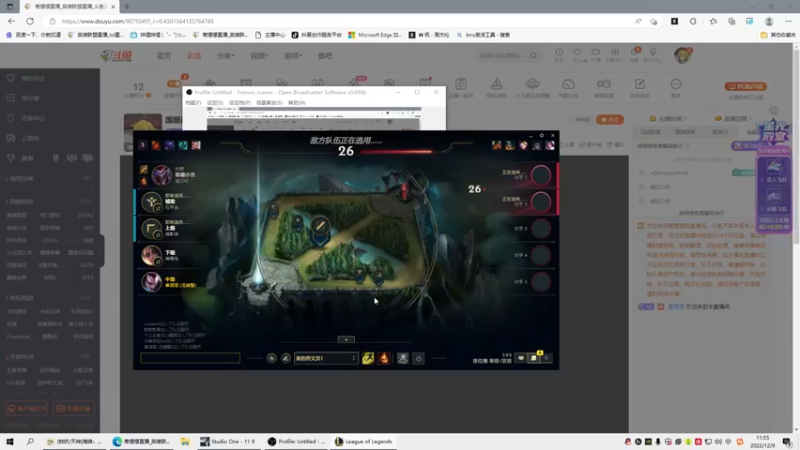
Task: Open the 档案(F) menu in OBS window
Action: [x=193, y=103]
